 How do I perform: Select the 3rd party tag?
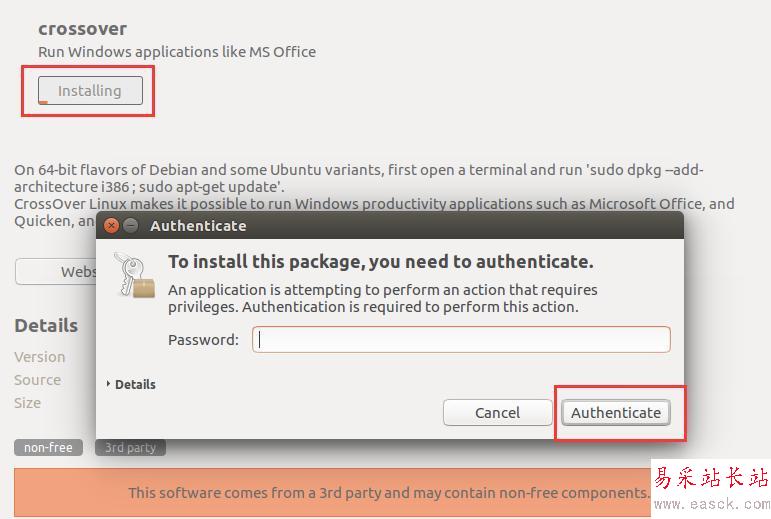coord(130,447)
